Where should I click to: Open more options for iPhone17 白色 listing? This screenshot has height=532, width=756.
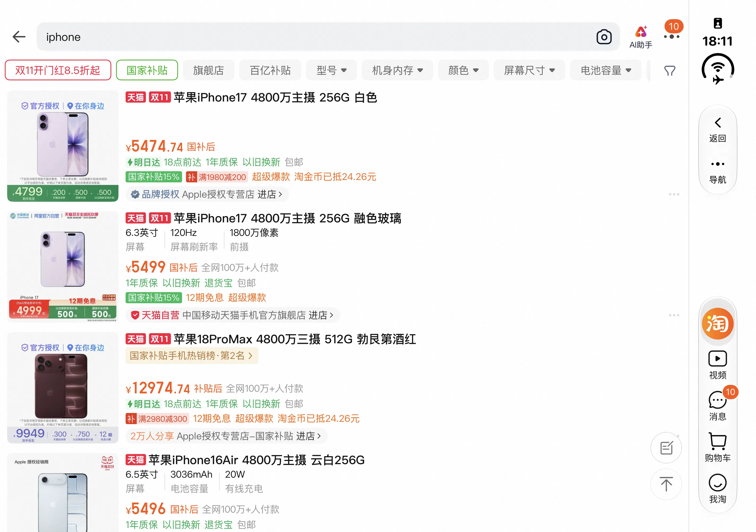coord(674,194)
